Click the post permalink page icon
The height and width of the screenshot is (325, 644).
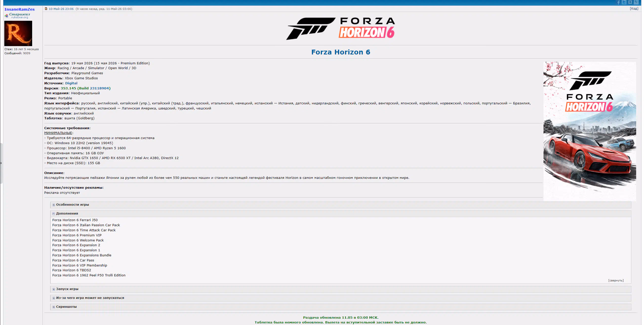pyautogui.click(x=46, y=9)
